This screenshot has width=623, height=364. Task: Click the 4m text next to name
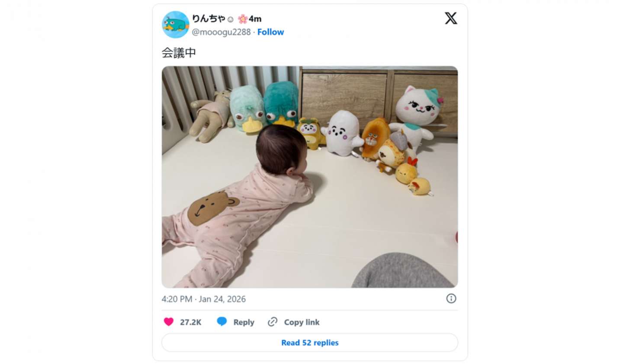255,19
